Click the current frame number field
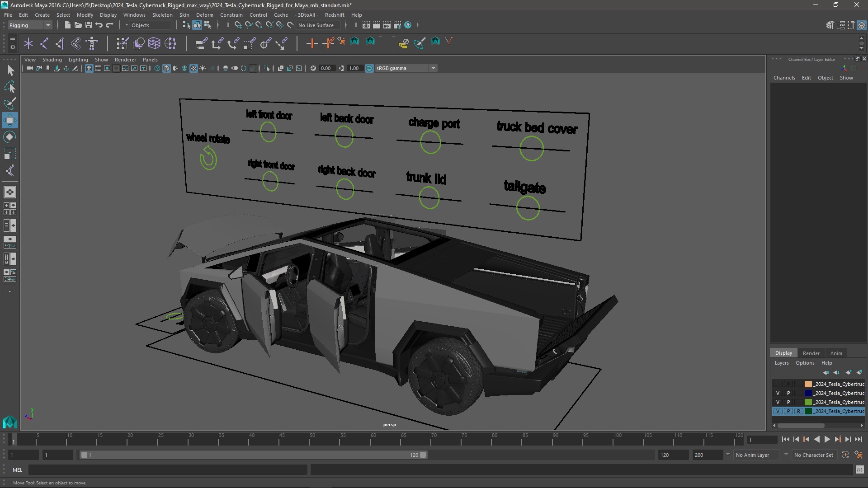Image resolution: width=868 pixels, height=488 pixels. point(762,440)
